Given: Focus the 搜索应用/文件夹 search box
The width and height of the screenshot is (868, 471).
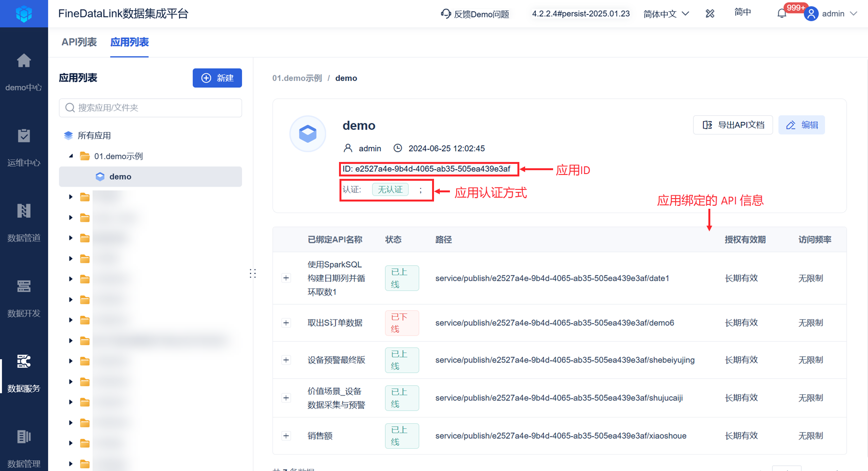Looking at the screenshot, I should tap(150, 108).
